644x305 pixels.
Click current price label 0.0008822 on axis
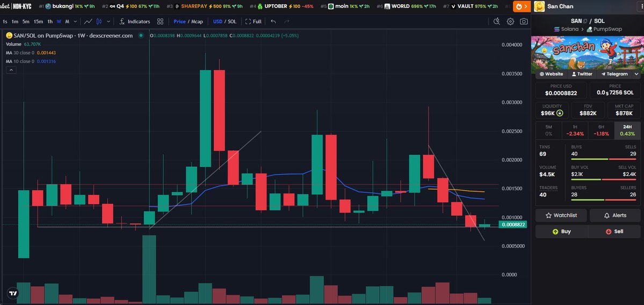pos(512,225)
